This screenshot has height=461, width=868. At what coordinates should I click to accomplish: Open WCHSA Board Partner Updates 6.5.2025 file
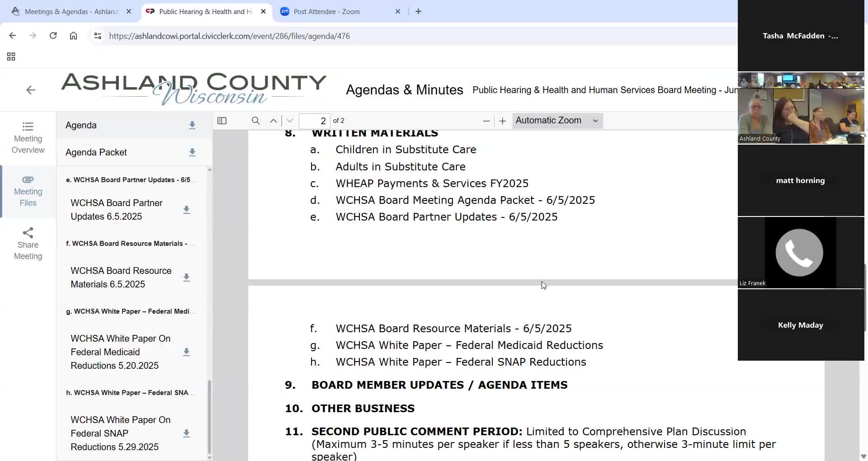pos(117,210)
